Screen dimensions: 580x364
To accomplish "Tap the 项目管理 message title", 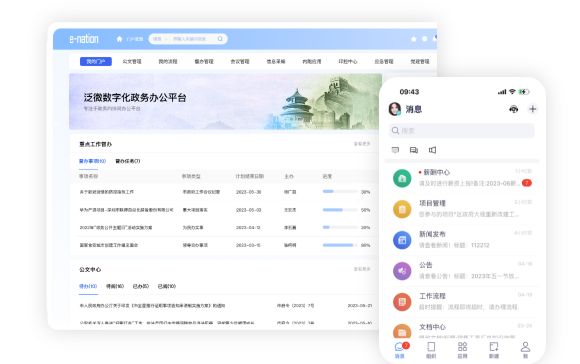I will 432,203.
